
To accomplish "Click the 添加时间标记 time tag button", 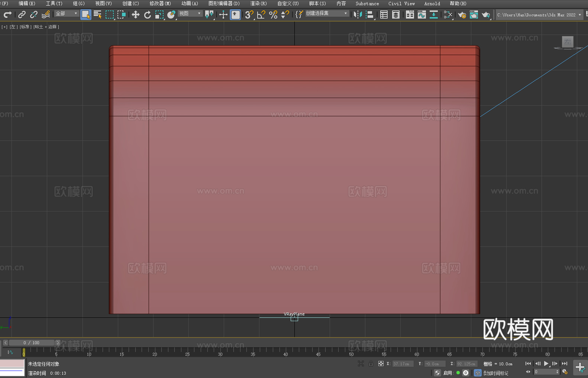I will (495, 373).
